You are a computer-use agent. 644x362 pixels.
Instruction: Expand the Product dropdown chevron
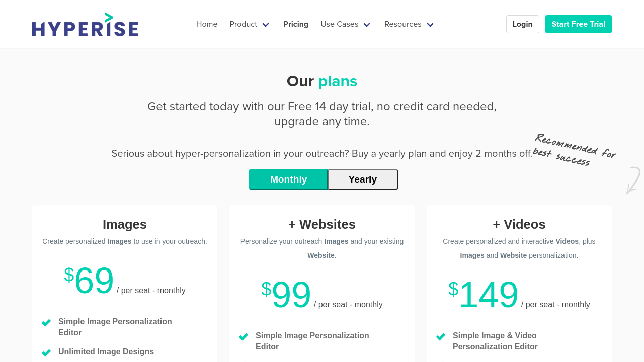pyautogui.click(x=266, y=25)
